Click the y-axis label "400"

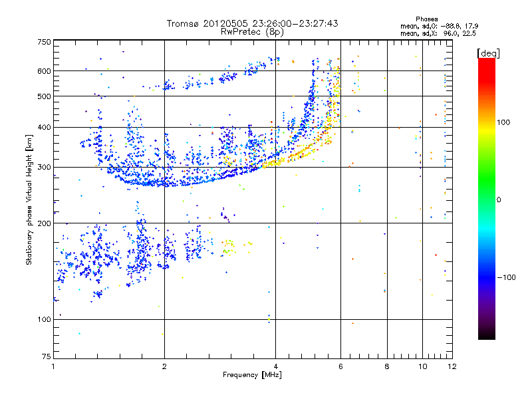coord(44,128)
